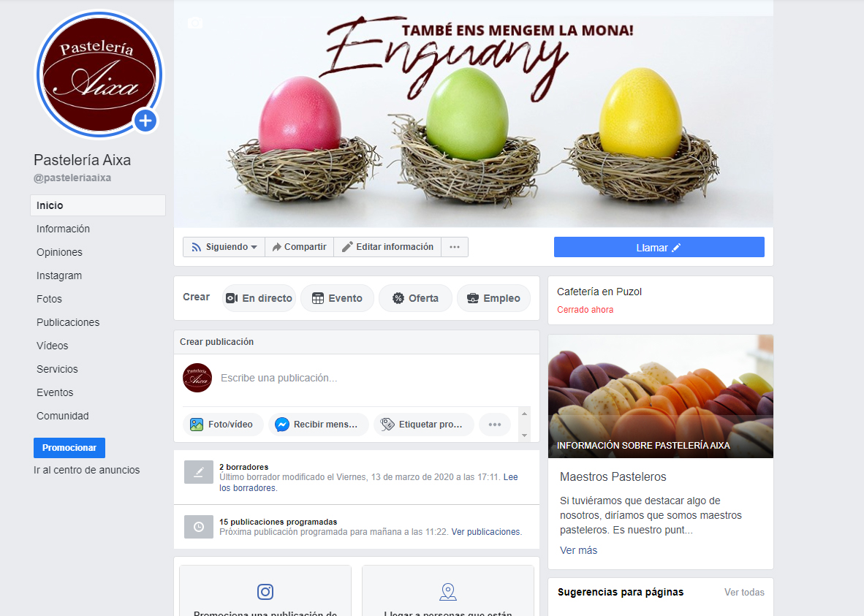The image size is (864, 616).
Task: Click the Instagram promotion icon
Action: click(265, 592)
